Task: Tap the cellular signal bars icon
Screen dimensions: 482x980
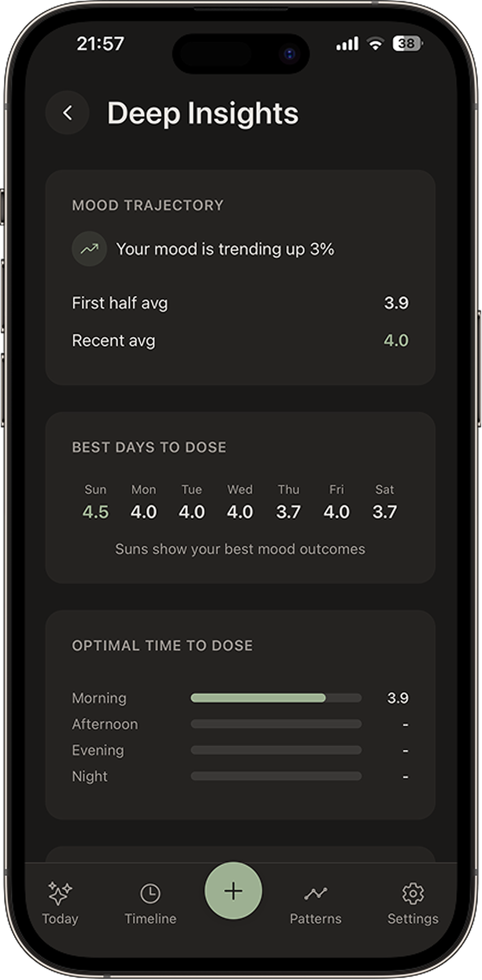Action: (347, 43)
